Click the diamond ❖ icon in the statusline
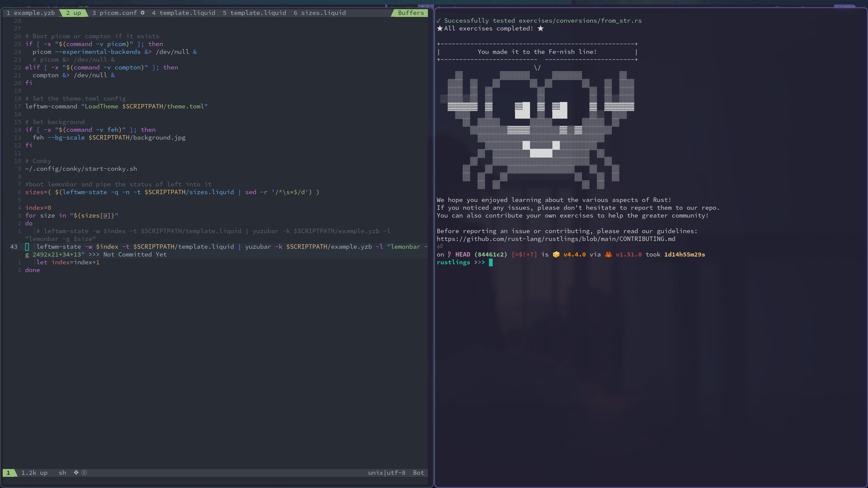Image resolution: width=868 pixels, height=488 pixels. [x=76, y=472]
